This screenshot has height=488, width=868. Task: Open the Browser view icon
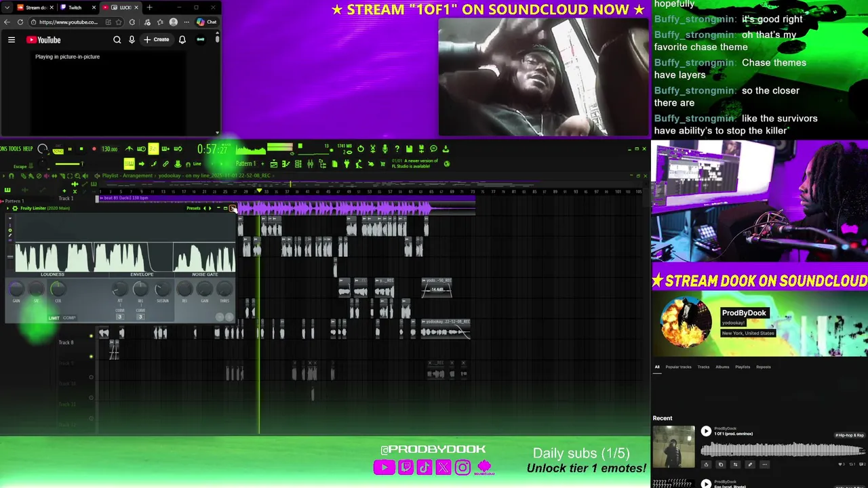[x=321, y=164]
